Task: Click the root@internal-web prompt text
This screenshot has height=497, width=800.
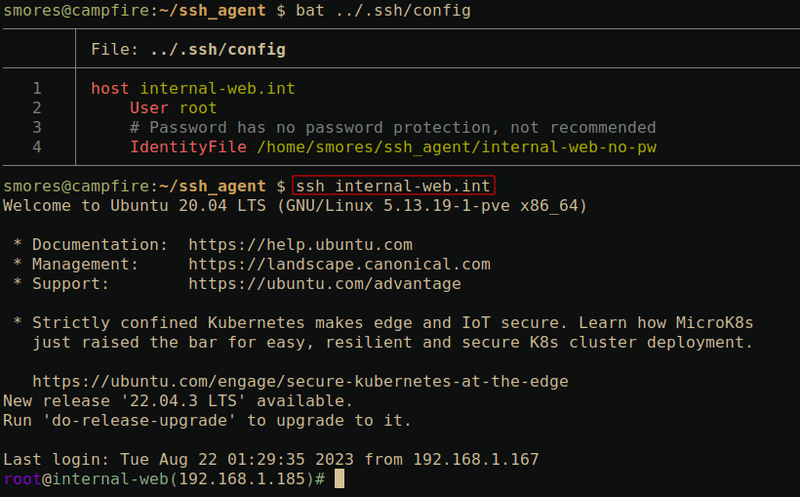Action: click(76, 479)
